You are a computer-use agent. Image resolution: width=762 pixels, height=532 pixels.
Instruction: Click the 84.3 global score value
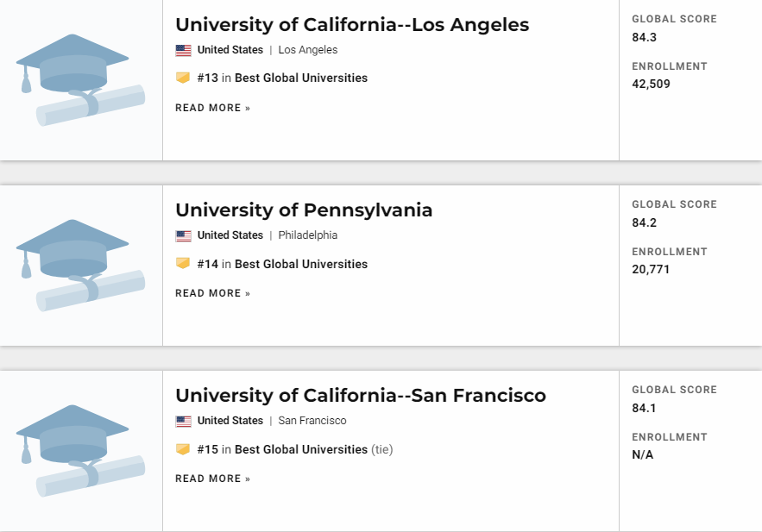coord(643,36)
